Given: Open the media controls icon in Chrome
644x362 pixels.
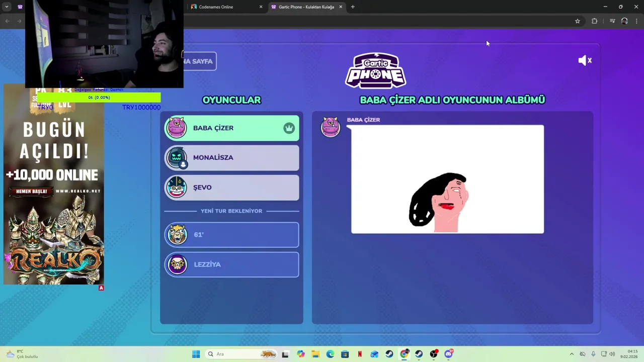Looking at the screenshot, I should click(x=612, y=21).
